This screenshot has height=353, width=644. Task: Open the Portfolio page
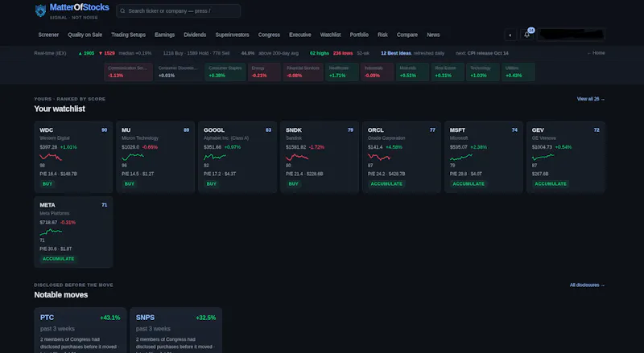coord(359,35)
